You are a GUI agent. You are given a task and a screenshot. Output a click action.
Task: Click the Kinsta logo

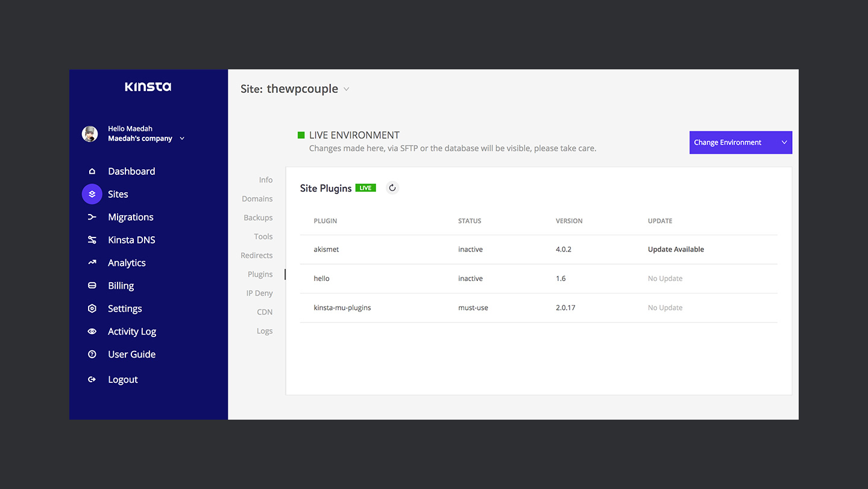click(148, 87)
